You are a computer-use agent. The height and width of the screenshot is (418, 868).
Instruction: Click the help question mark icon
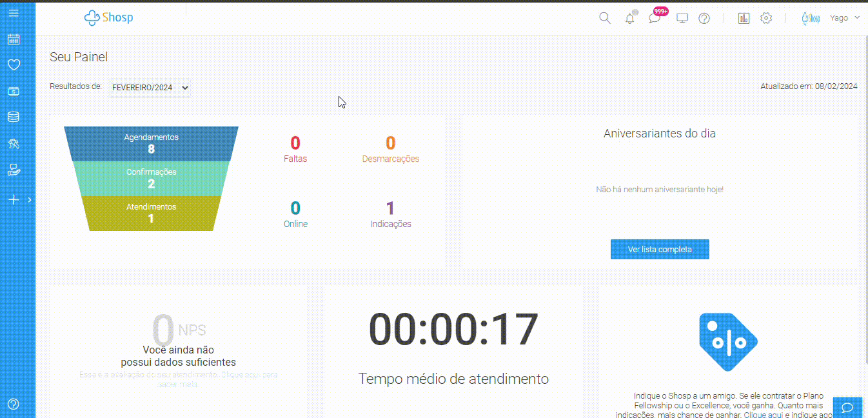[x=704, y=18]
